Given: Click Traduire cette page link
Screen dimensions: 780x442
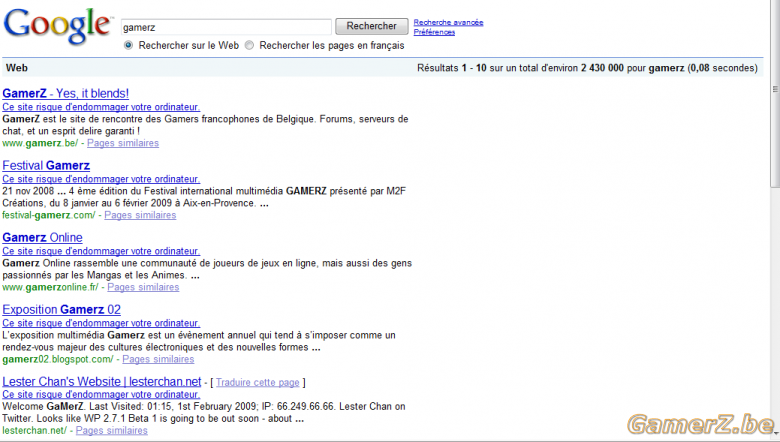Looking at the screenshot, I should pos(258,382).
